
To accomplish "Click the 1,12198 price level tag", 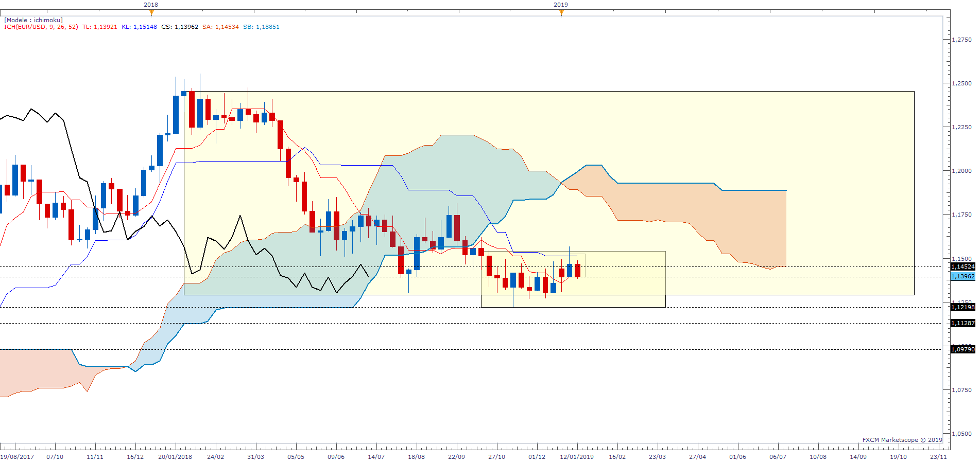I will tap(962, 307).
